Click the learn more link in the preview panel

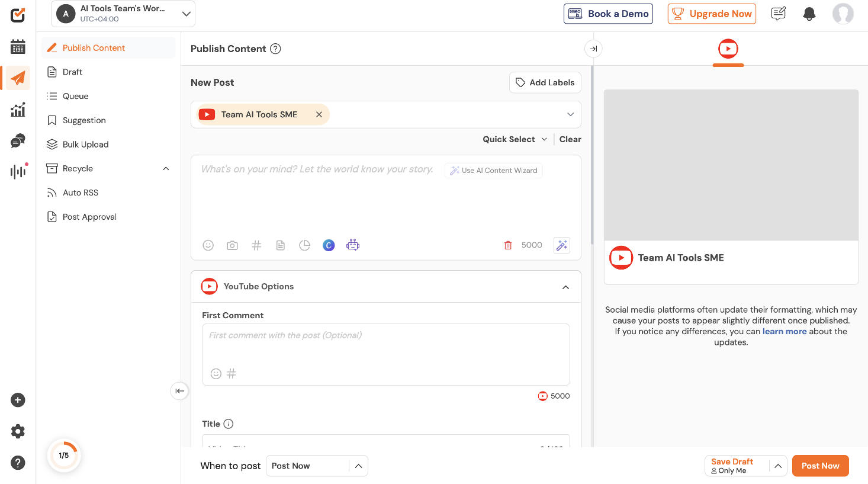[785, 331]
